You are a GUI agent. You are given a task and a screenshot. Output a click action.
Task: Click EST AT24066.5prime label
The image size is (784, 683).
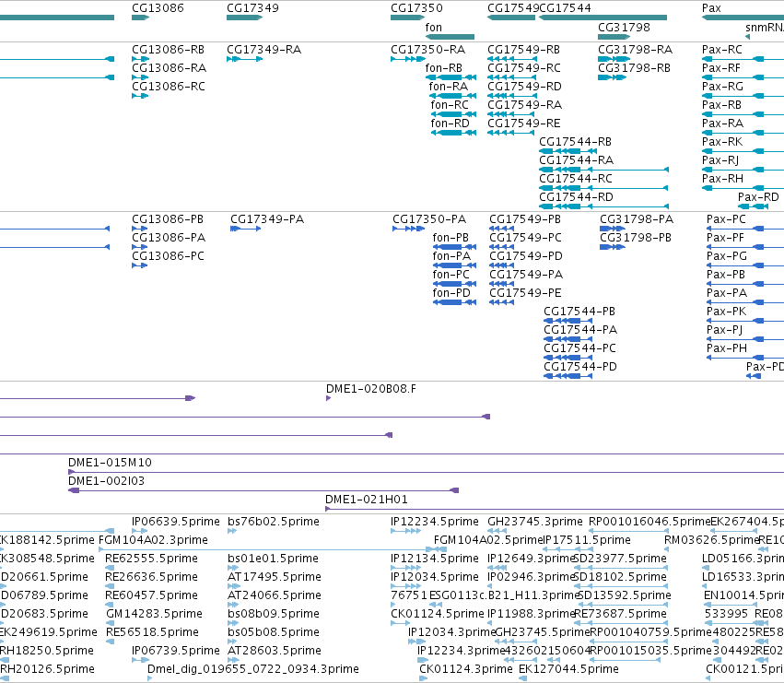pos(275,595)
